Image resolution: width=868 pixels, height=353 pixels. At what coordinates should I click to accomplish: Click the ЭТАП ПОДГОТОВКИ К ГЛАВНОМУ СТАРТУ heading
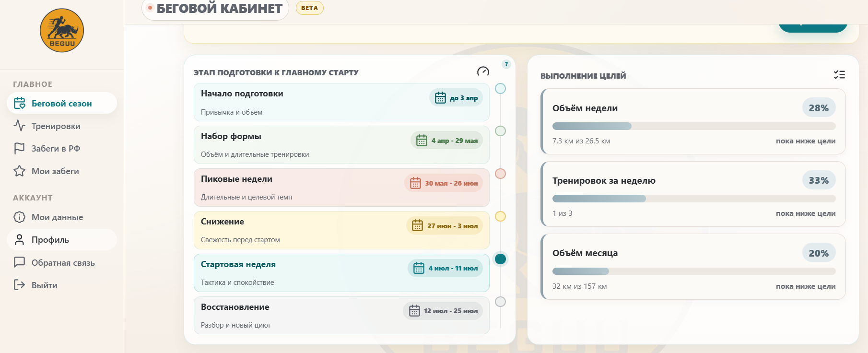coord(276,72)
